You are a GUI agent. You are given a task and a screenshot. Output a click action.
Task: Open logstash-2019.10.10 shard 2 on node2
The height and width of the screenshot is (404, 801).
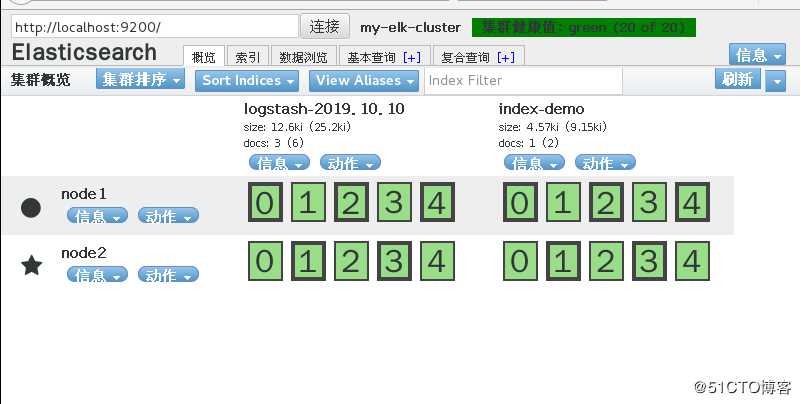tap(351, 261)
